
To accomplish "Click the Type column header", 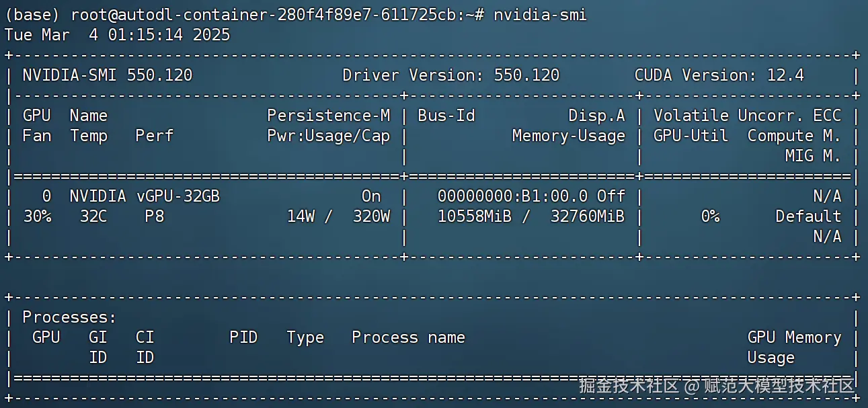I will point(305,337).
